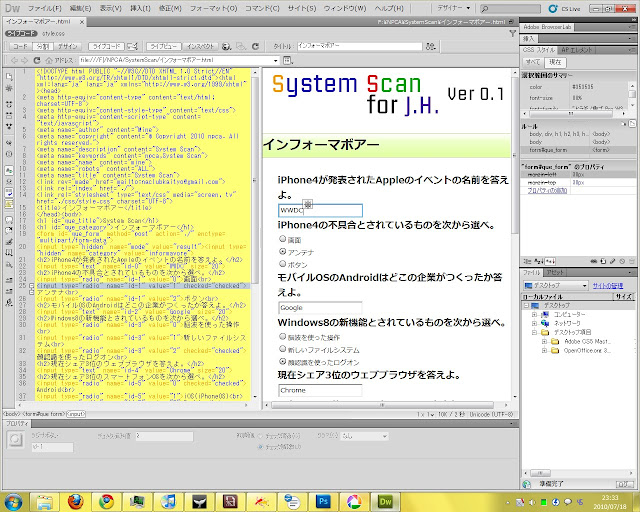This screenshot has height=512, width=640.
Task: Select the 脳波を使った操作 radio button
Action: click(282, 336)
